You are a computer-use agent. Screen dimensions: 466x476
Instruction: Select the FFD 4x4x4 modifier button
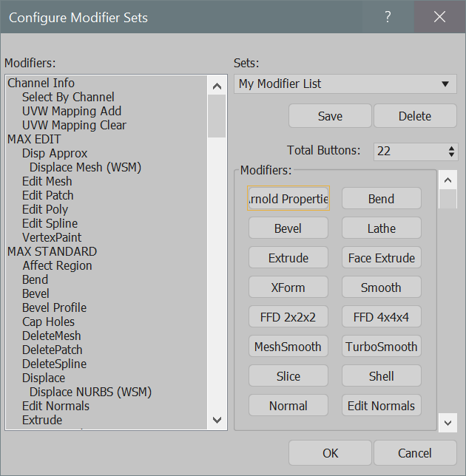[381, 316]
